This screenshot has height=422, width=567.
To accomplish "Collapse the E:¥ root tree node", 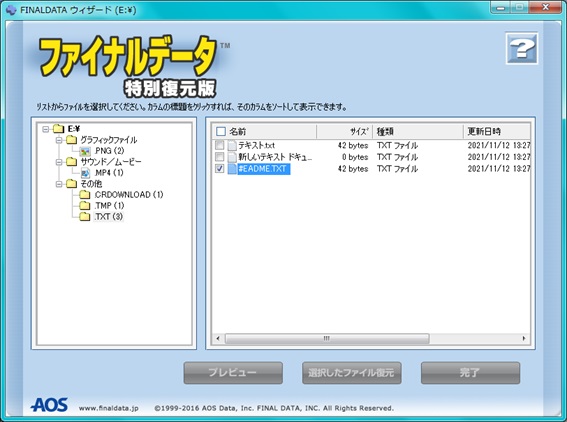I will pos(46,129).
